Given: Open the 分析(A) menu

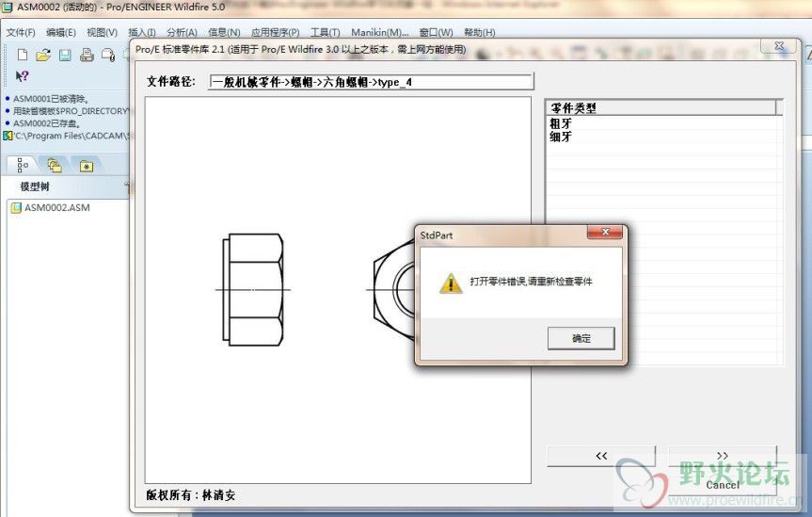Looking at the screenshot, I should [182, 33].
